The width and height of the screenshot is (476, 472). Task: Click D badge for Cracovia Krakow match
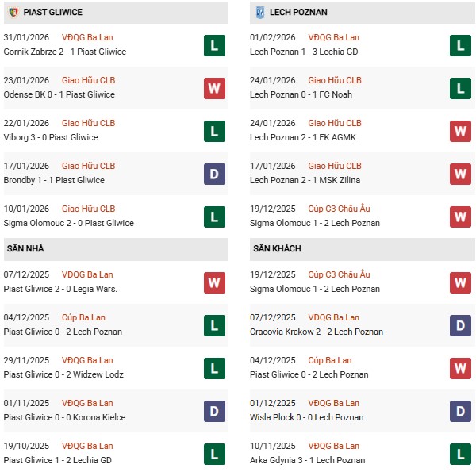460,325
